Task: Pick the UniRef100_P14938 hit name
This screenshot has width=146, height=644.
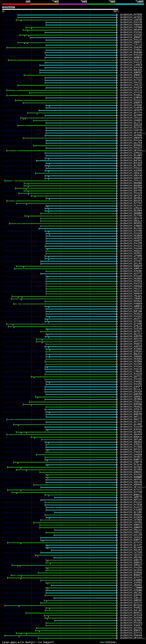Action: pos(131,108)
